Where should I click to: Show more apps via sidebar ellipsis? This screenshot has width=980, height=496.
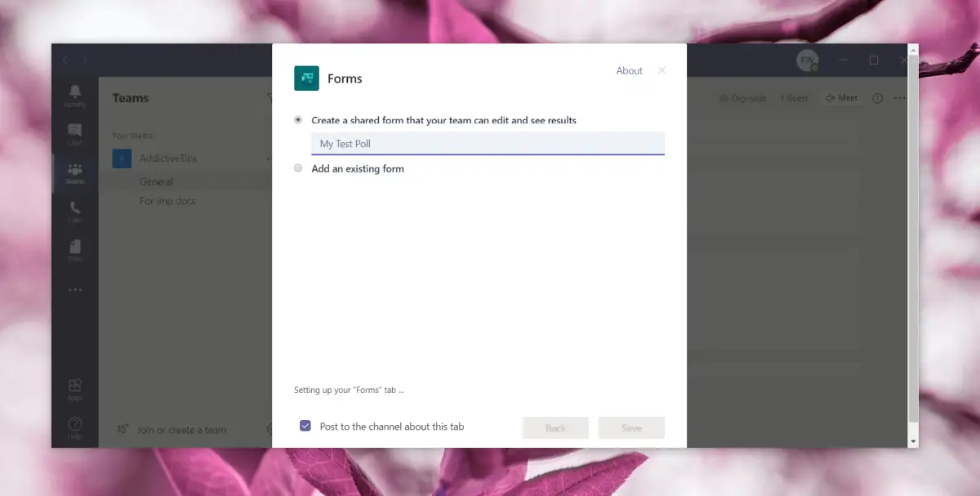coord(75,289)
